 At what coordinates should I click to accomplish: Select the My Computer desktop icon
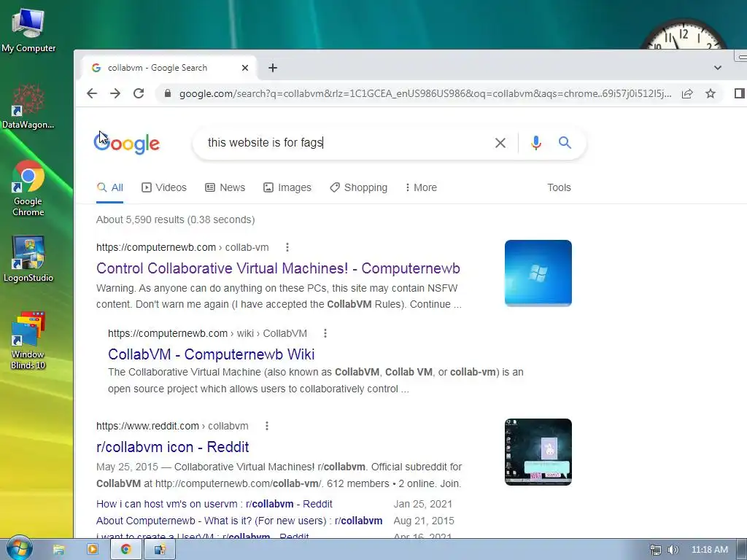[28, 31]
